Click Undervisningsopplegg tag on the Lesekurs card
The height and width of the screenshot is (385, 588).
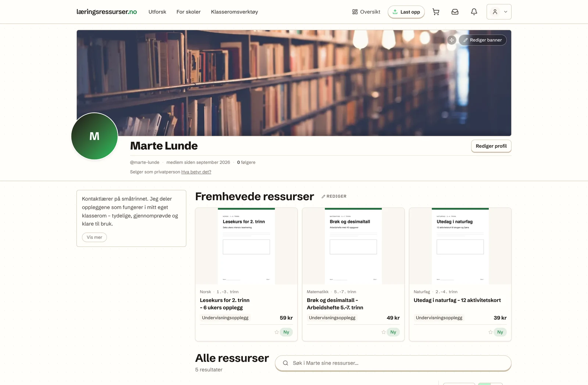coord(225,318)
